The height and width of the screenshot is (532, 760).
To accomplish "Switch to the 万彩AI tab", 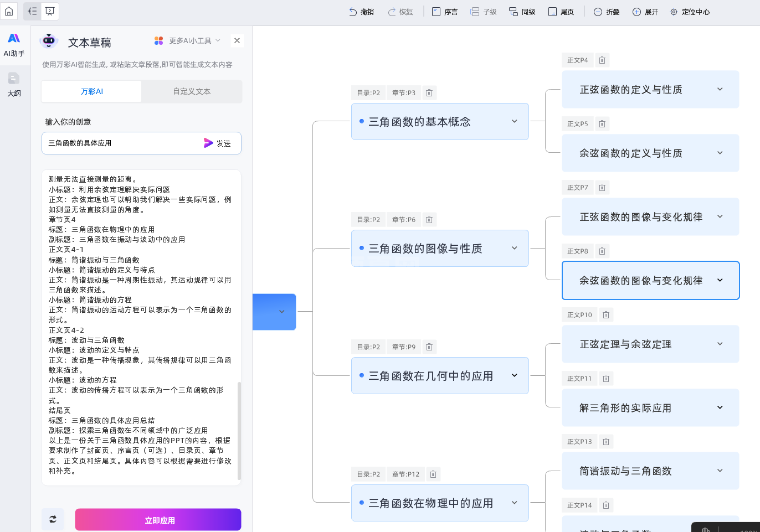I will pyautogui.click(x=92, y=91).
